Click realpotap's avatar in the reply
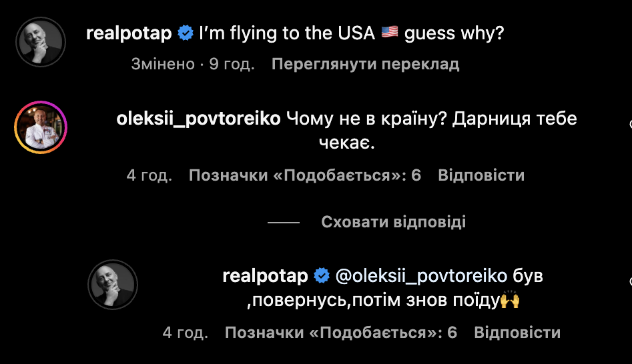The image size is (632, 364). coord(112,285)
